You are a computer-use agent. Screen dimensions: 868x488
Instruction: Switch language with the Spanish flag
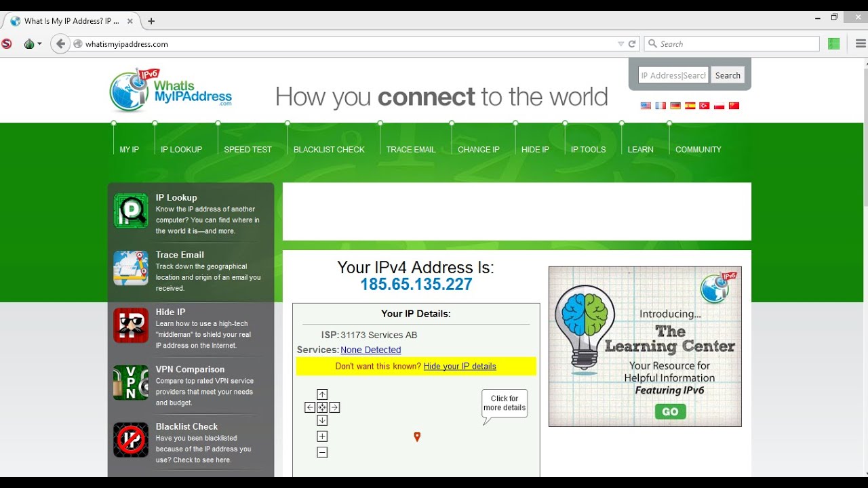click(x=690, y=106)
